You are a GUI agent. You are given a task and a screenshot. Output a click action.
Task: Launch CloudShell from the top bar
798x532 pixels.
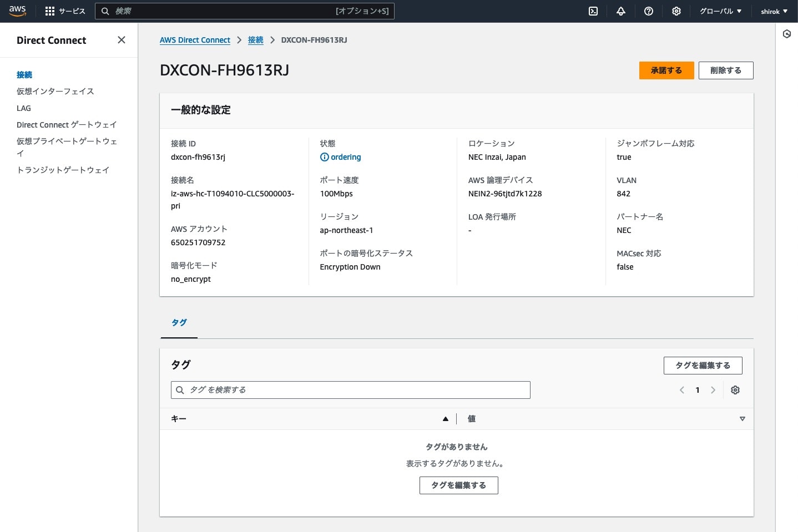click(x=593, y=11)
